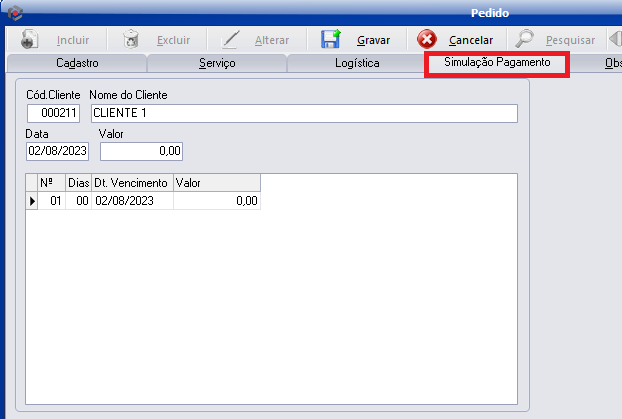
Task: Select grid cell with number 01
Action: tap(52, 201)
